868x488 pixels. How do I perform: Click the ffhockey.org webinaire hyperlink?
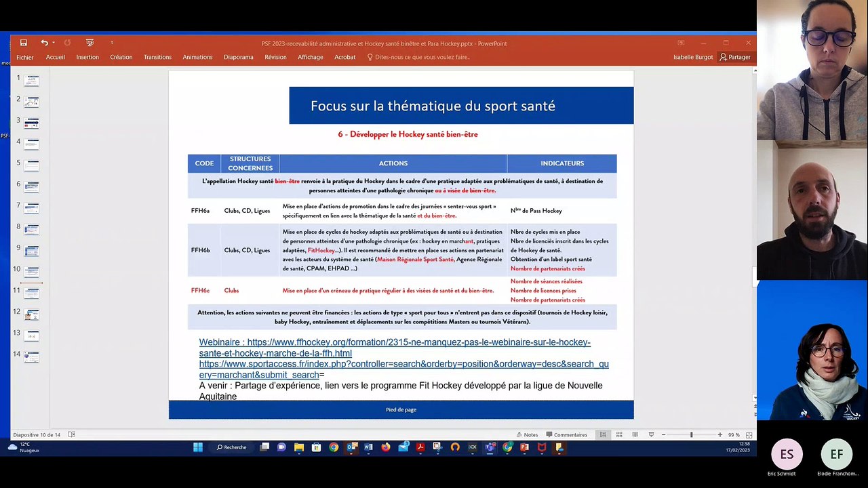coord(395,348)
